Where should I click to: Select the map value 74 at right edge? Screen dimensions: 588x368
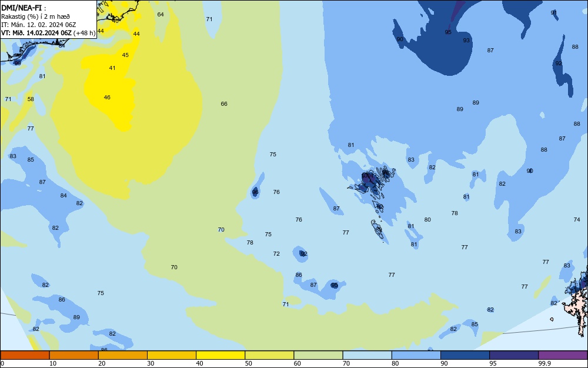pos(577,220)
